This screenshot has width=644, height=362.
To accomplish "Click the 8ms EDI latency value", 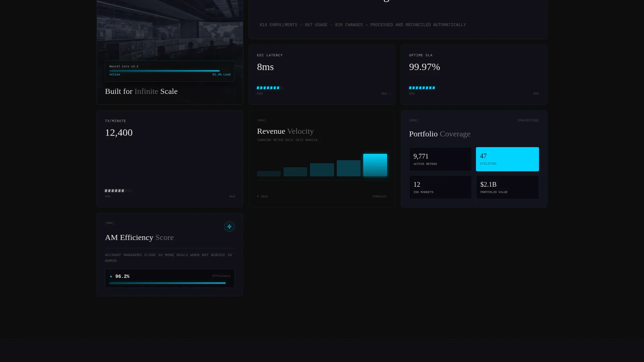I will point(265,67).
